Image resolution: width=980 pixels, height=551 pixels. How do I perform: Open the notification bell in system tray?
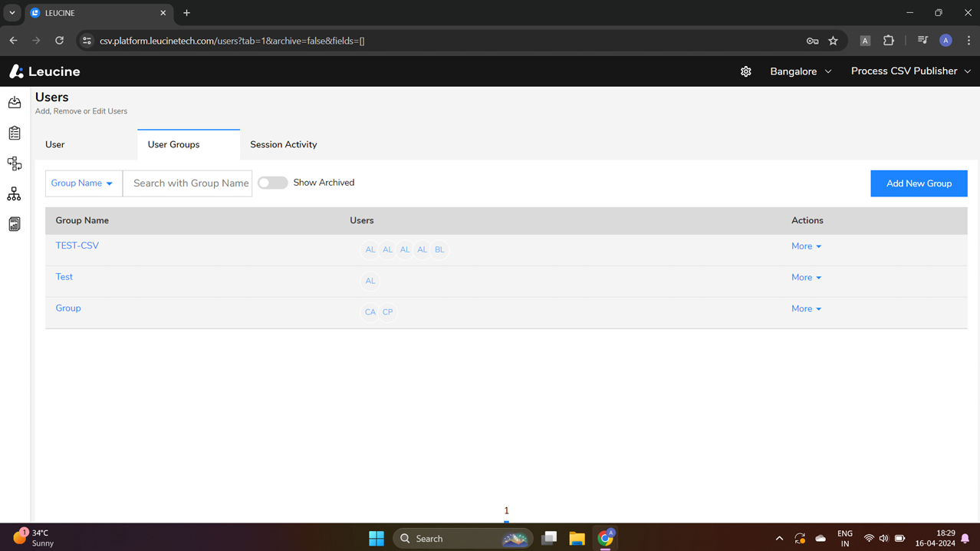click(965, 539)
